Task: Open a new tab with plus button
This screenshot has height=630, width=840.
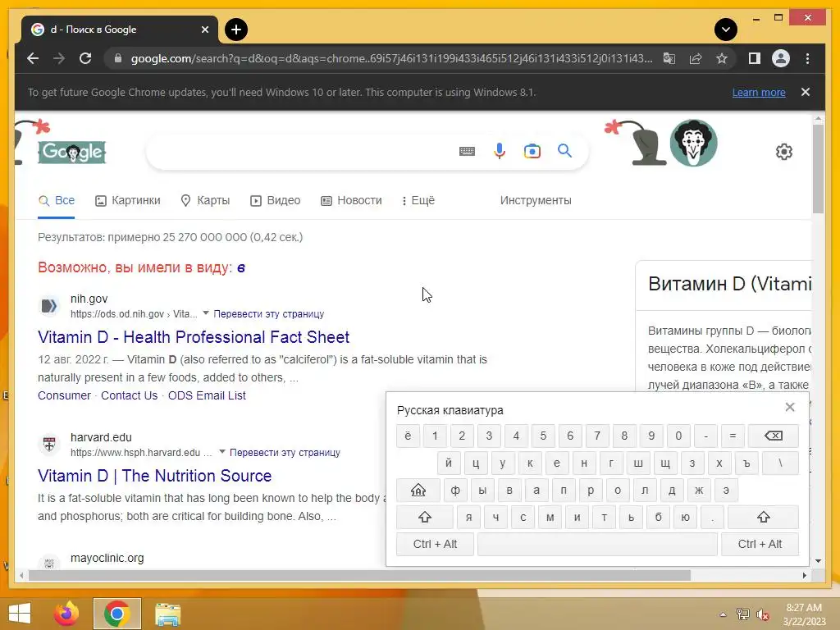Action: click(236, 30)
